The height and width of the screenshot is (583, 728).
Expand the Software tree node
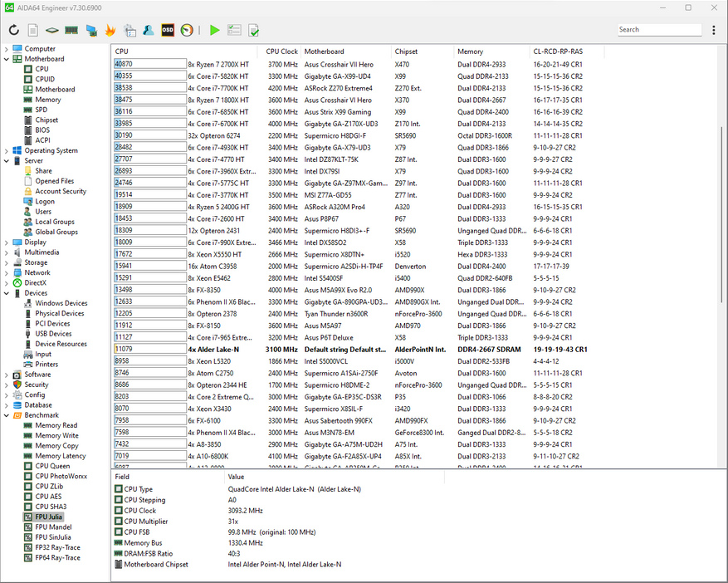(7, 375)
